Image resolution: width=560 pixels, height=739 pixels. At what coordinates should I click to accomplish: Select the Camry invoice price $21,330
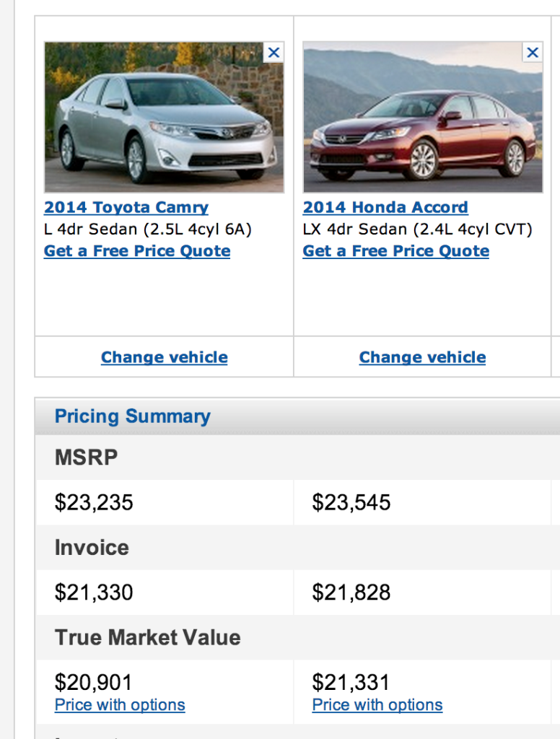point(94,592)
